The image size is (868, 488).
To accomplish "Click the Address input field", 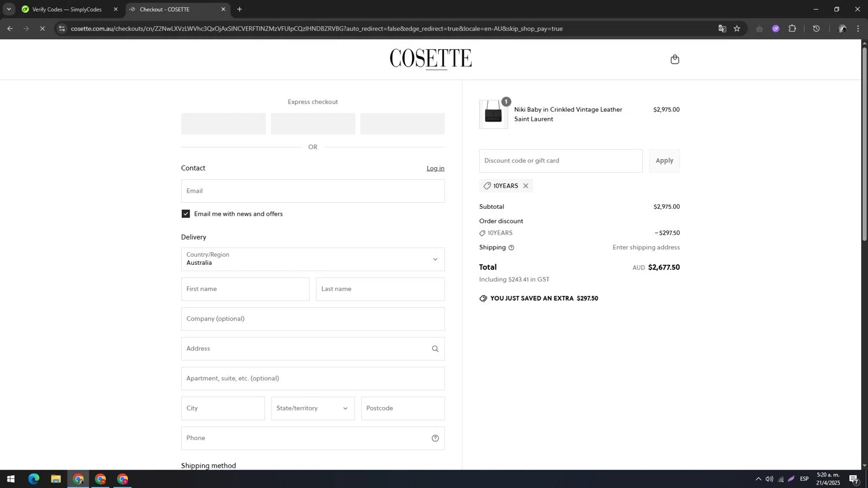I will pyautogui.click(x=313, y=349).
